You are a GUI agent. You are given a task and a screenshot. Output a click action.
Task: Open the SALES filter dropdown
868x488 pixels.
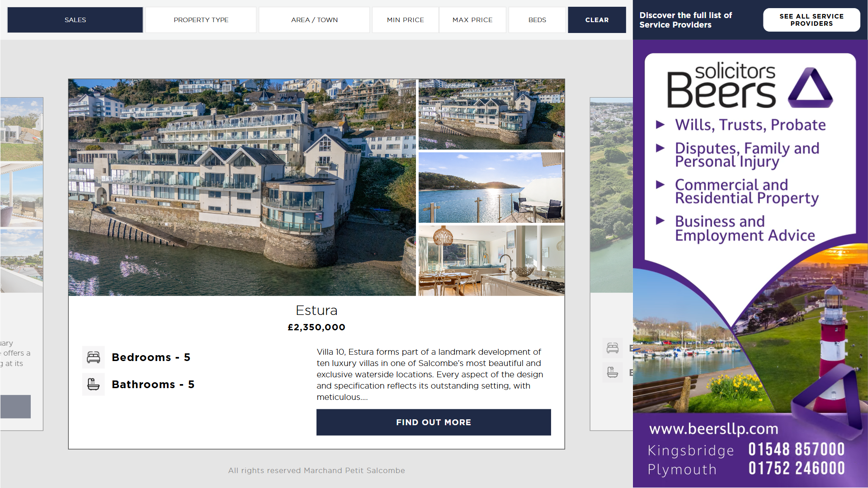point(75,20)
